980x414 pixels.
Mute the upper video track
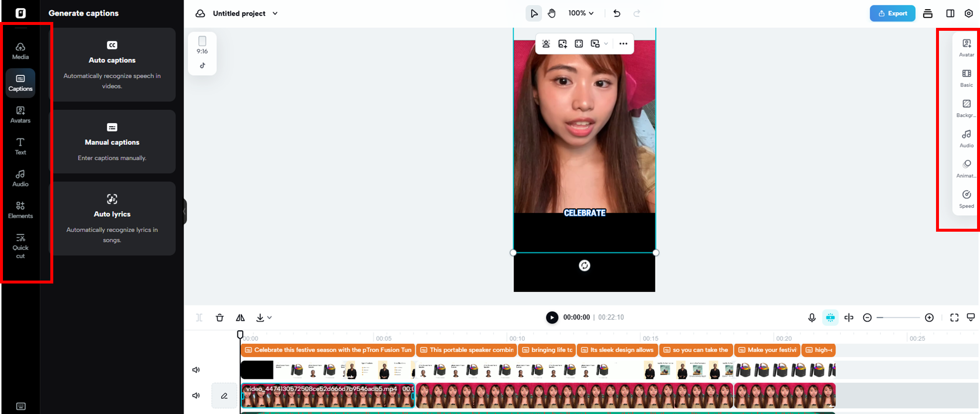click(x=196, y=370)
